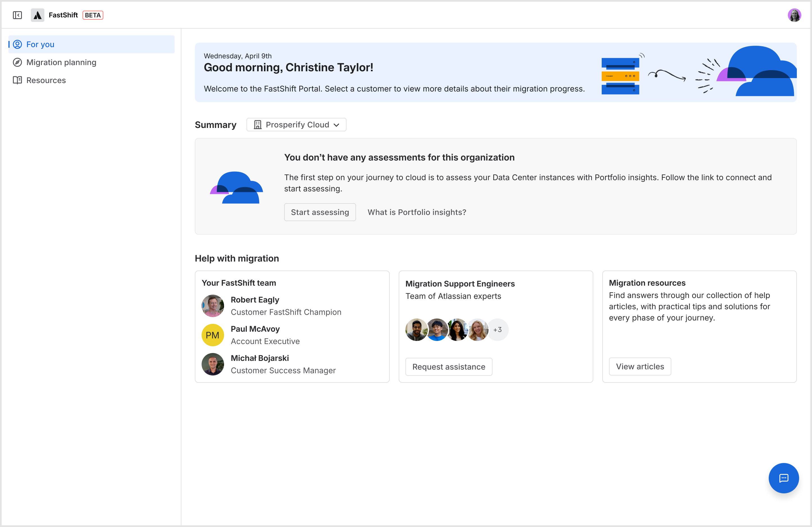Select Paul McAvoy's PM avatar
This screenshot has width=812, height=527.
(x=213, y=335)
